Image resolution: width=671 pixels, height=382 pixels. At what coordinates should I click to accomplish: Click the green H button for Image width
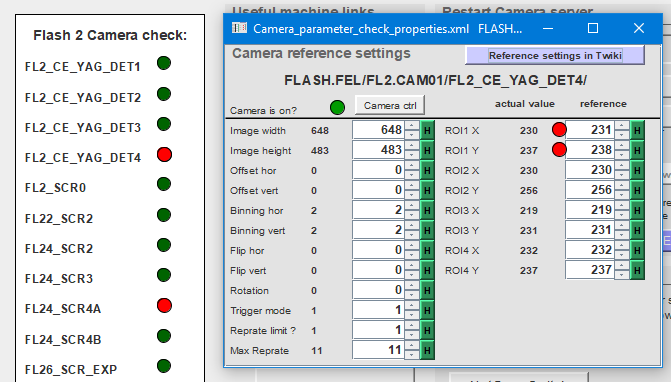coord(427,130)
